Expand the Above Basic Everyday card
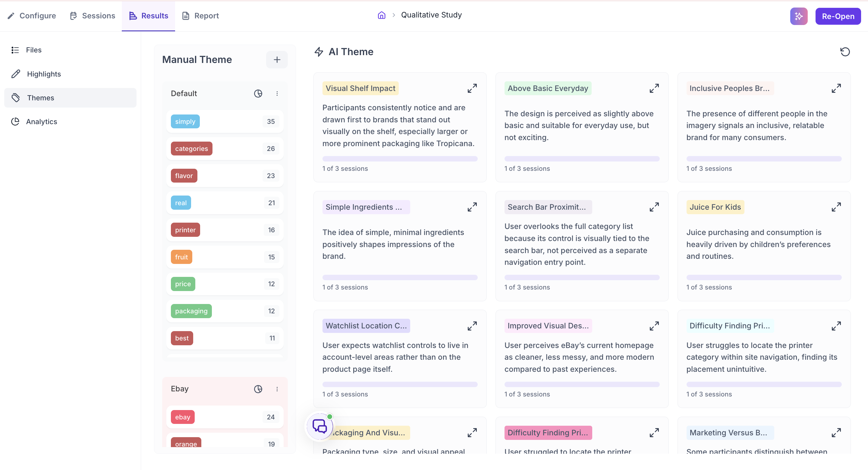Viewport: 868px width, 470px height. click(x=654, y=88)
